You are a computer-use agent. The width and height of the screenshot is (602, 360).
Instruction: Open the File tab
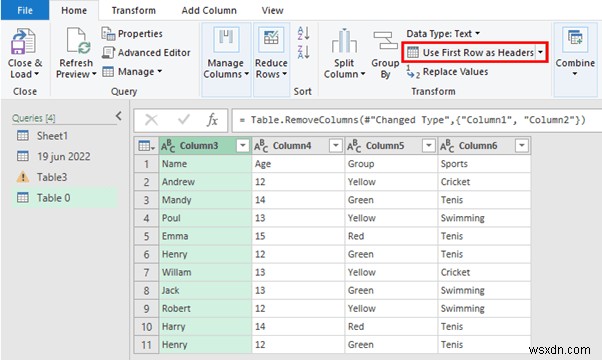point(25,10)
